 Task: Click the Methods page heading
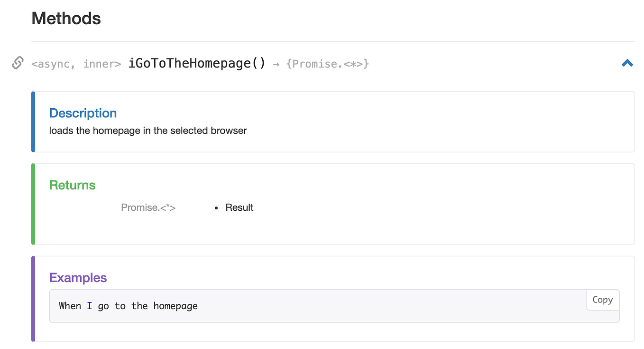click(66, 18)
